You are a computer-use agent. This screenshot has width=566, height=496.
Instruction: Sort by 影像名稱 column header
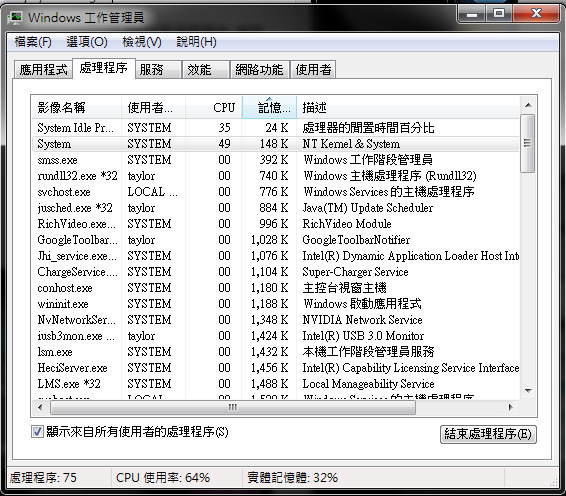tap(77, 107)
